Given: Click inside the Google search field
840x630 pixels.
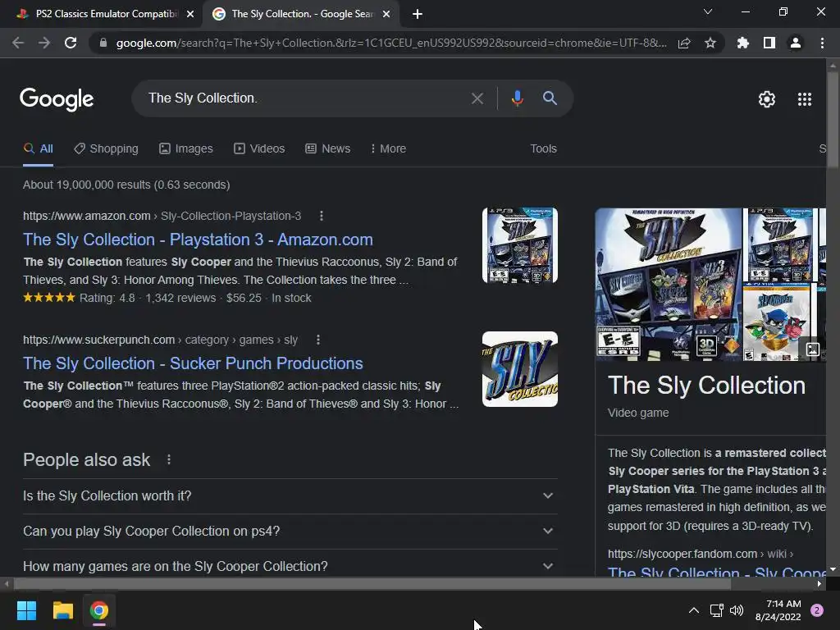Looking at the screenshot, I should click(305, 98).
